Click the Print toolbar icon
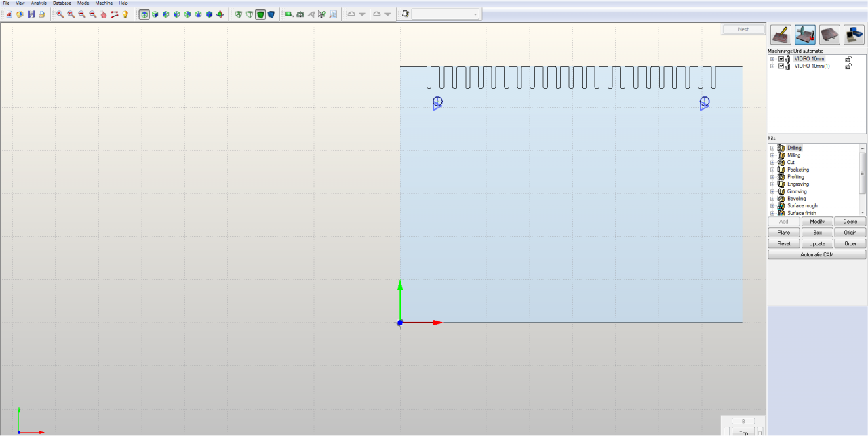Image resolution: width=868 pixels, height=436 pixels. coord(42,14)
